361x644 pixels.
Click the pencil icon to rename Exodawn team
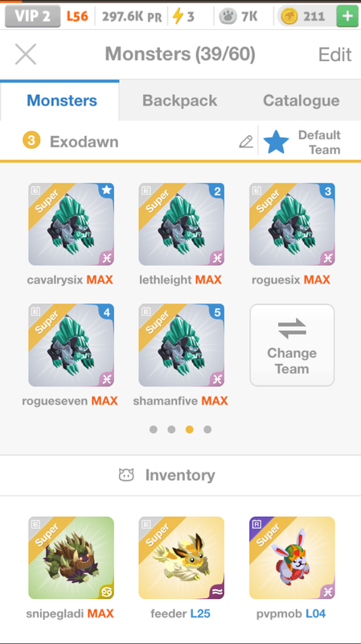point(246,142)
